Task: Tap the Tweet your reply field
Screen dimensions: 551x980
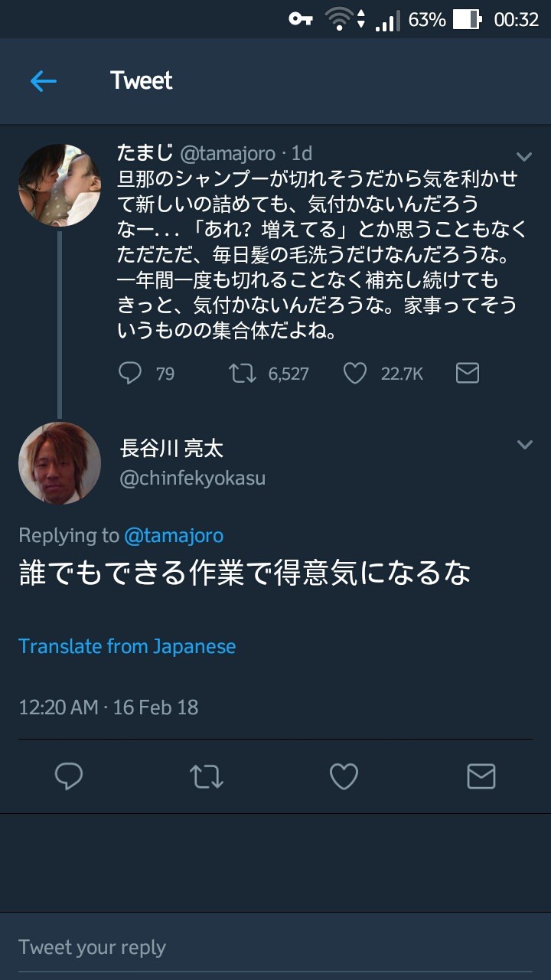Action: click(275, 947)
